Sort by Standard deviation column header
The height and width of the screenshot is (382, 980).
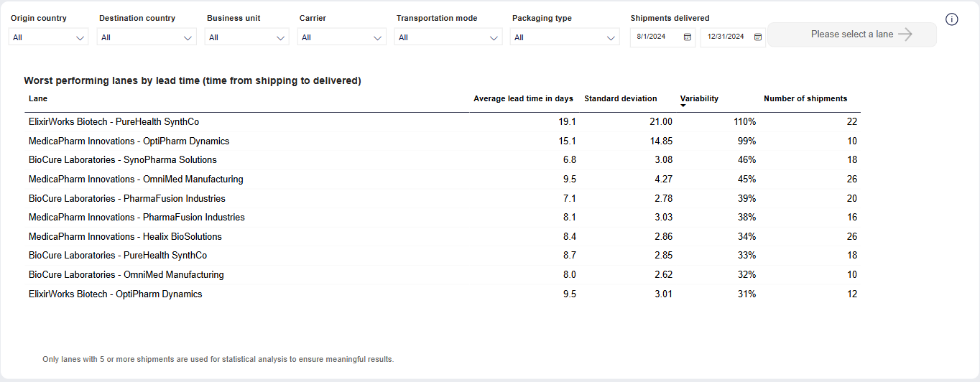pos(621,98)
